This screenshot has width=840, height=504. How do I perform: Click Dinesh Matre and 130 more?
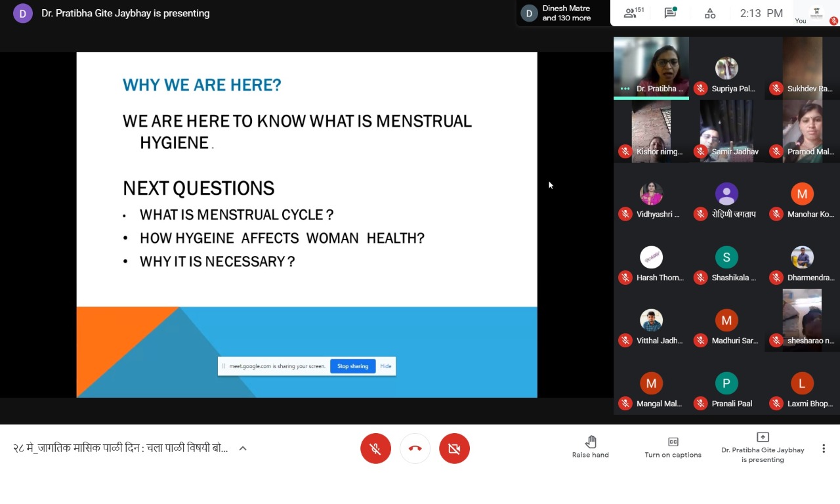[558, 13]
